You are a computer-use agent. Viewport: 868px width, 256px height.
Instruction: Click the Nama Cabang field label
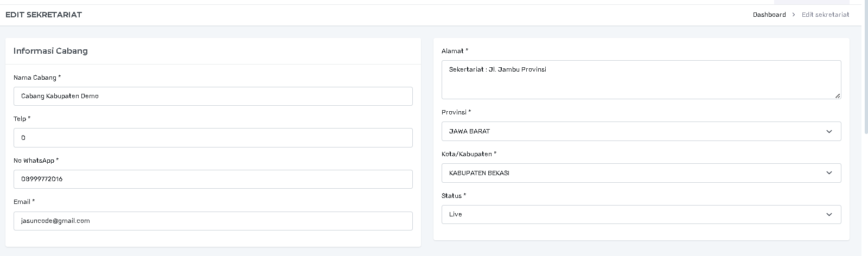37,78
